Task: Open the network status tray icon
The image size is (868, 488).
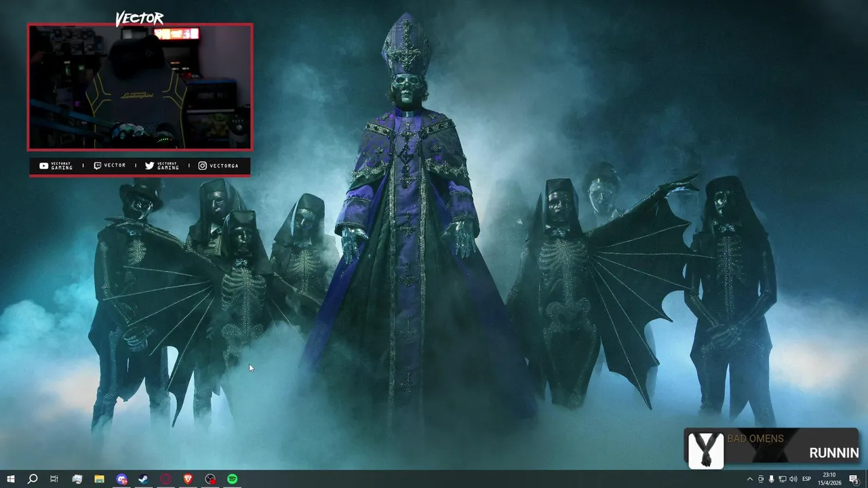Action: click(x=782, y=479)
